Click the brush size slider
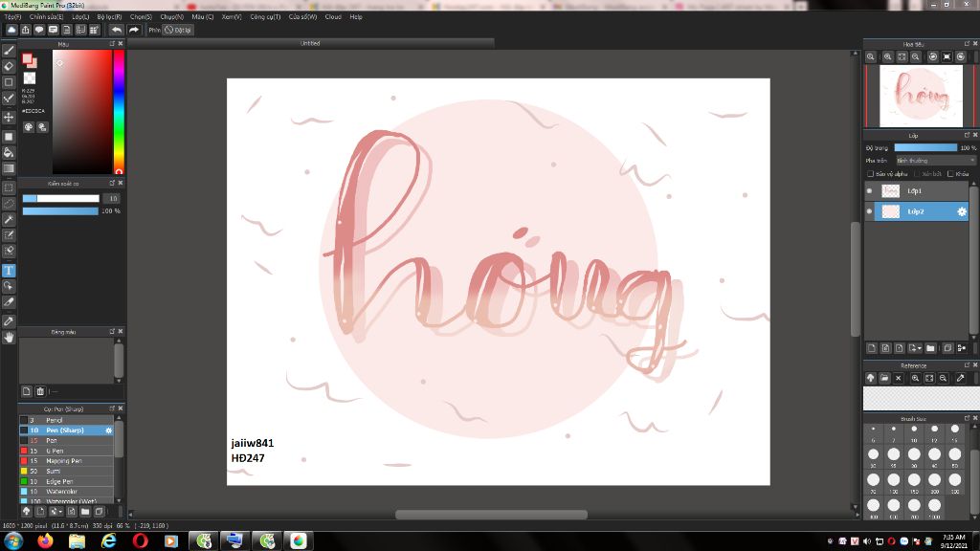Image resolution: width=980 pixels, height=551 pixels. click(60, 199)
